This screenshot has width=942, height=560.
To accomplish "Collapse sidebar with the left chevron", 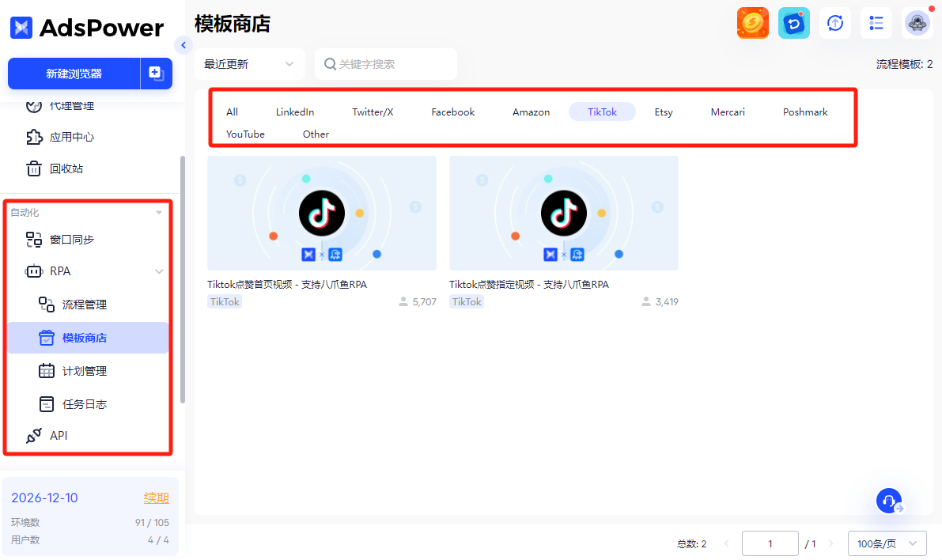I will (183, 45).
